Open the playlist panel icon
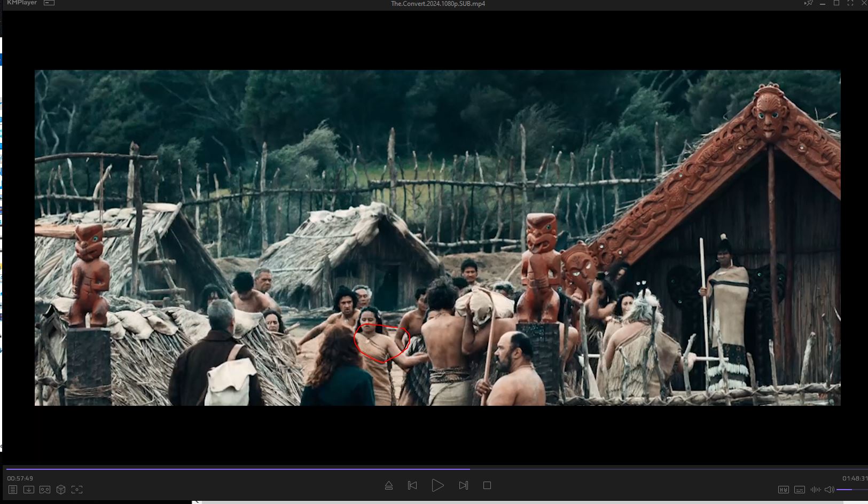 13,490
